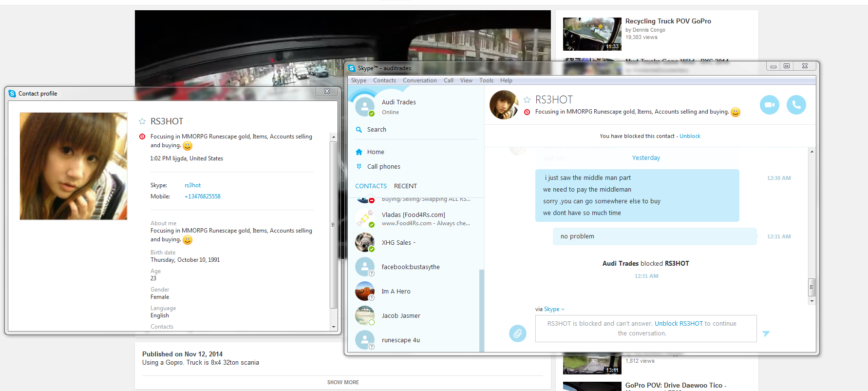Viewport: 868px width, 391px height.
Task: Open Audi Trades profile avatar
Action: coord(365,107)
